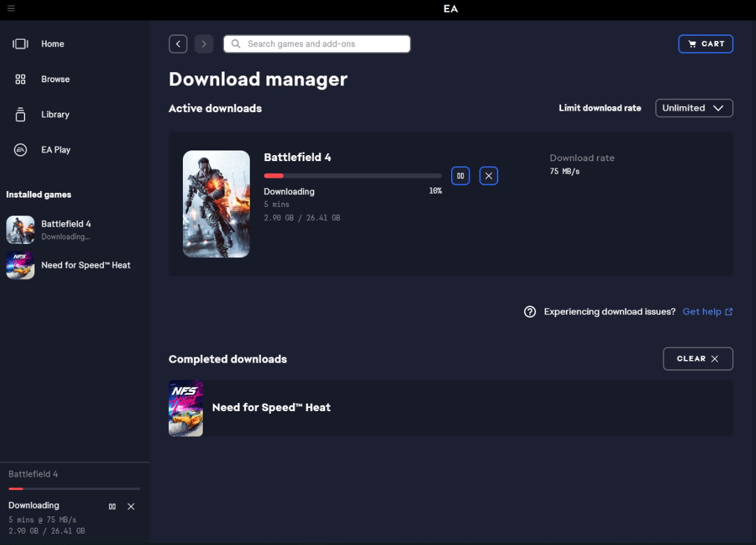Click the Battlefield 4 download progress bar
756x545 pixels.
pyautogui.click(x=352, y=176)
